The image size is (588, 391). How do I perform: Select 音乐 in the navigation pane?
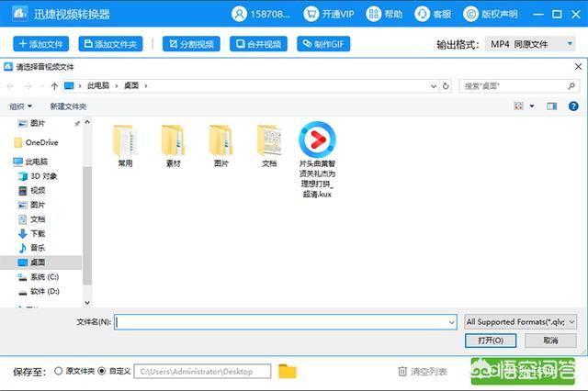[x=32, y=248]
